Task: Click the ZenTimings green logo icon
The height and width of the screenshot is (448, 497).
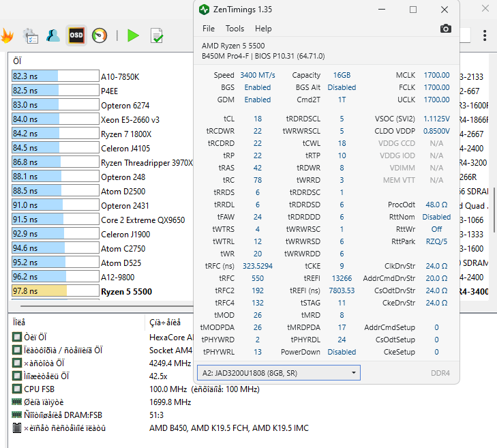Action: (x=204, y=10)
